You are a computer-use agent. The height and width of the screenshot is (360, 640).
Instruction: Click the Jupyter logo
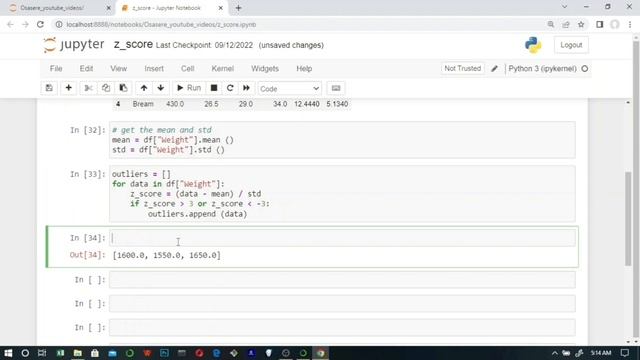[74, 44]
